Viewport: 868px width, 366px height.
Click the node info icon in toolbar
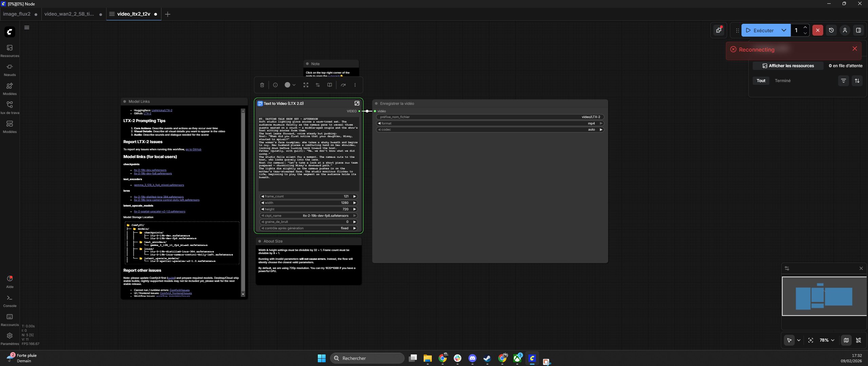[x=275, y=85]
